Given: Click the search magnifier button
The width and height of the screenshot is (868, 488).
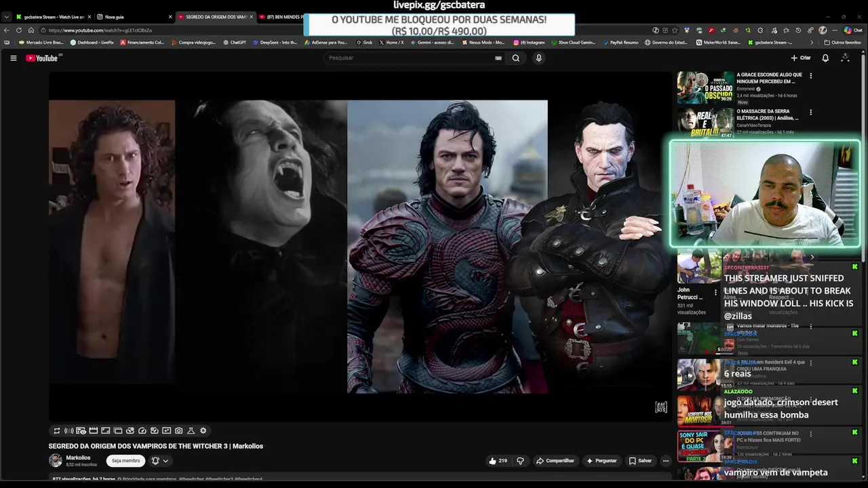Looking at the screenshot, I should click(x=516, y=58).
